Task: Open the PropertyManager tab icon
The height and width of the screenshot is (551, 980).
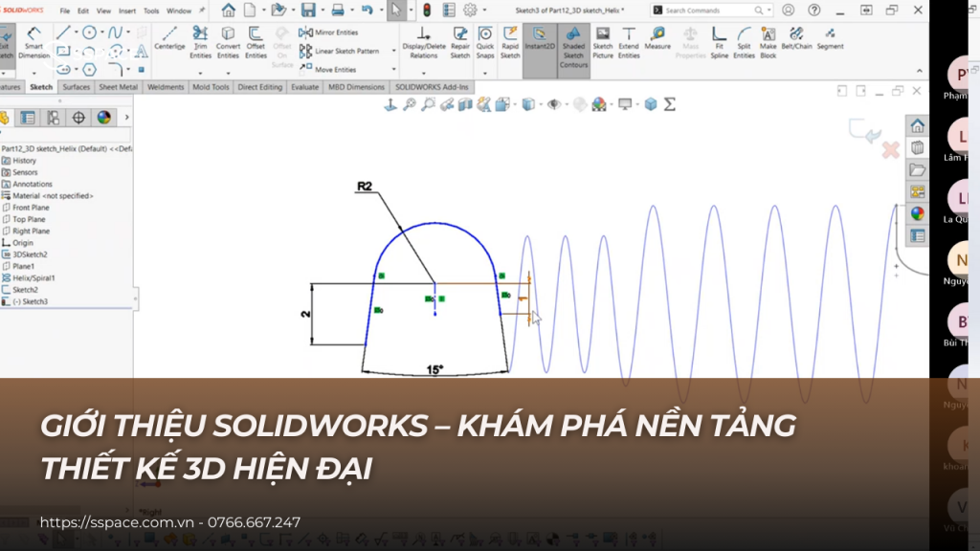Action: (x=28, y=118)
